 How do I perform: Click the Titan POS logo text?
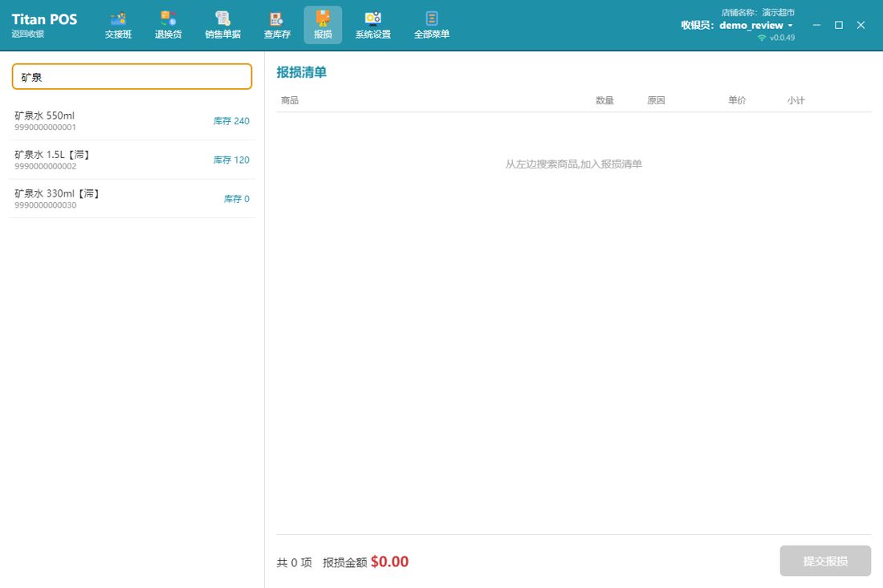pos(44,19)
